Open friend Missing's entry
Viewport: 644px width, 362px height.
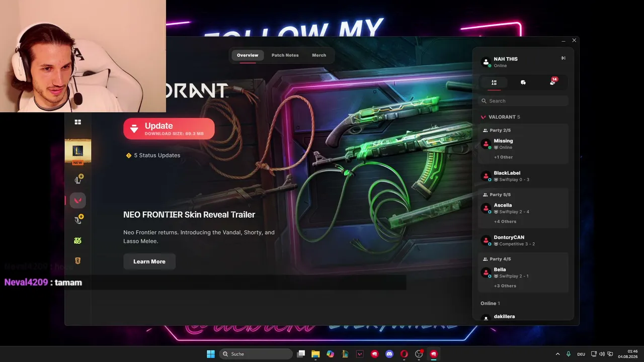(x=523, y=144)
